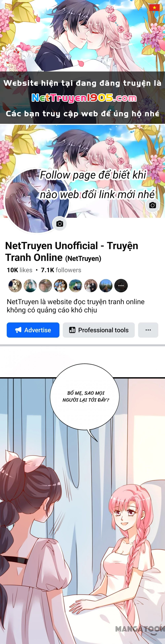Open the three-dot more options menu

(x=148, y=330)
